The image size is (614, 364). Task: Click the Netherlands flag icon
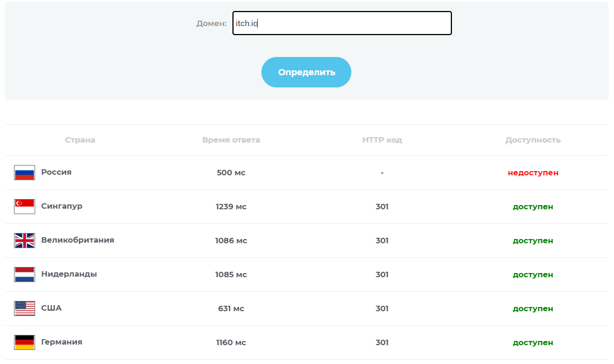pos(24,275)
